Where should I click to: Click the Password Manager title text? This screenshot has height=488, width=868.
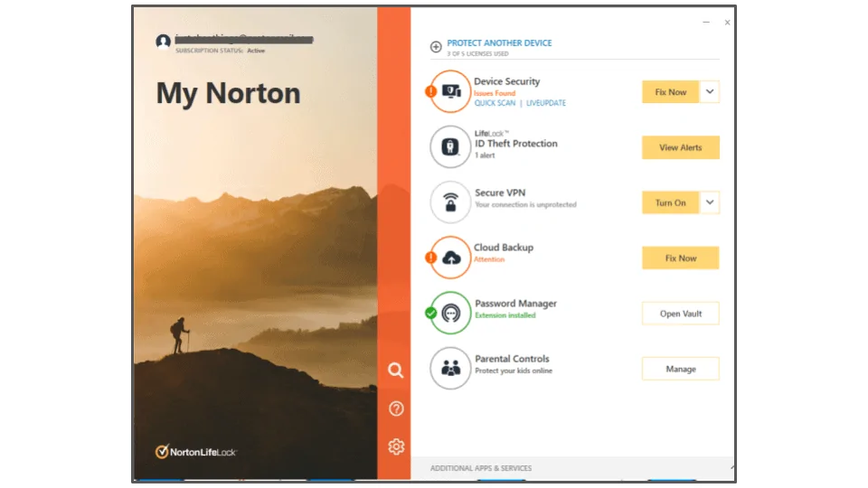coord(515,304)
